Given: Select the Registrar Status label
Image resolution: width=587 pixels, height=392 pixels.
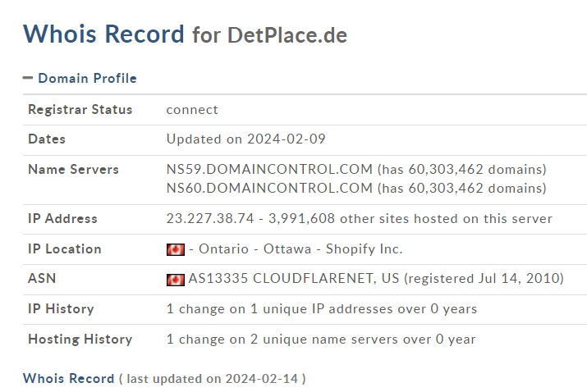Looking at the screenshot, I should tap(80, 110).
